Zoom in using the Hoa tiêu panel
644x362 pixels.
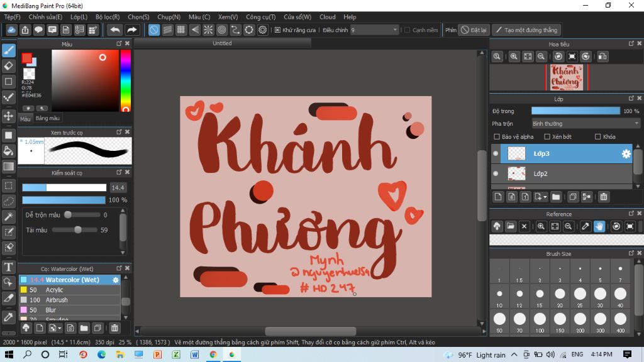pyautogui.click(x=514, y=57)
